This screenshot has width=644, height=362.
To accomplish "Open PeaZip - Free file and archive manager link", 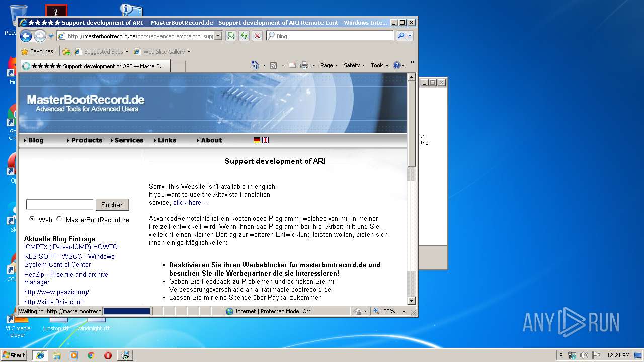I will coord(66,278).
